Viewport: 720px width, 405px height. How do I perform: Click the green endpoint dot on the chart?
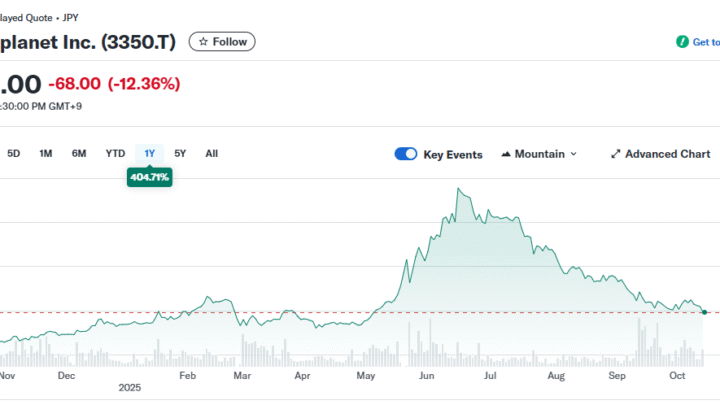tap(704, 312)
